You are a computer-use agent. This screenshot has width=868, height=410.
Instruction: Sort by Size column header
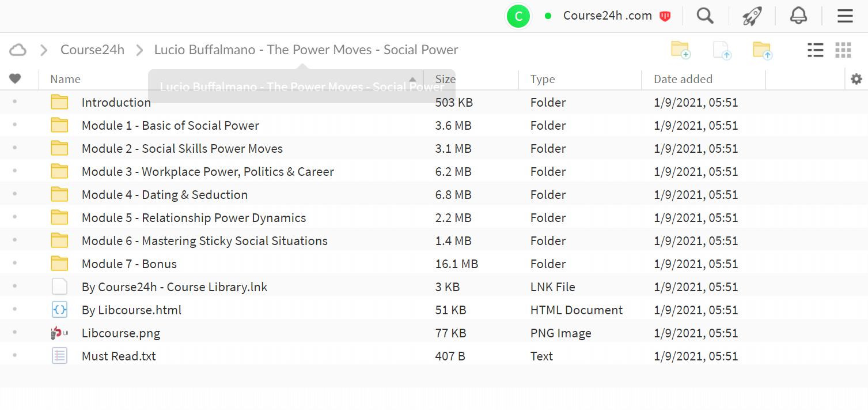point(446,79)
